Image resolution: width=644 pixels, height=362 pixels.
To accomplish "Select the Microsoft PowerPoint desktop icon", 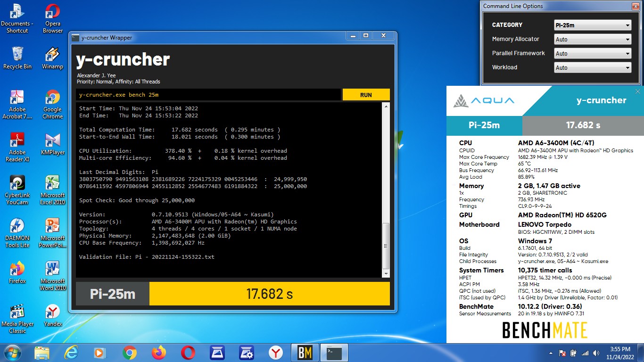I will pyautogui.click(x=53, y=233).
